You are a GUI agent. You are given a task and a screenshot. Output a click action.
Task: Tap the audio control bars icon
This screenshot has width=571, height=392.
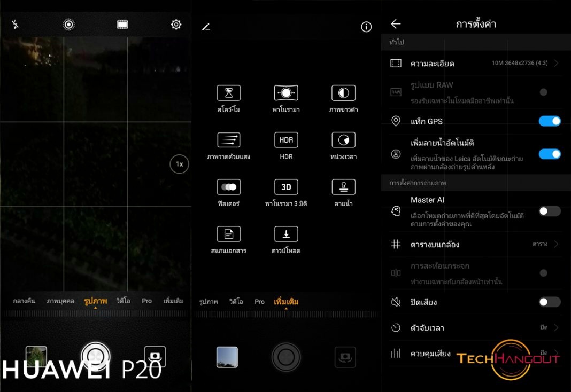coord(396,353)
